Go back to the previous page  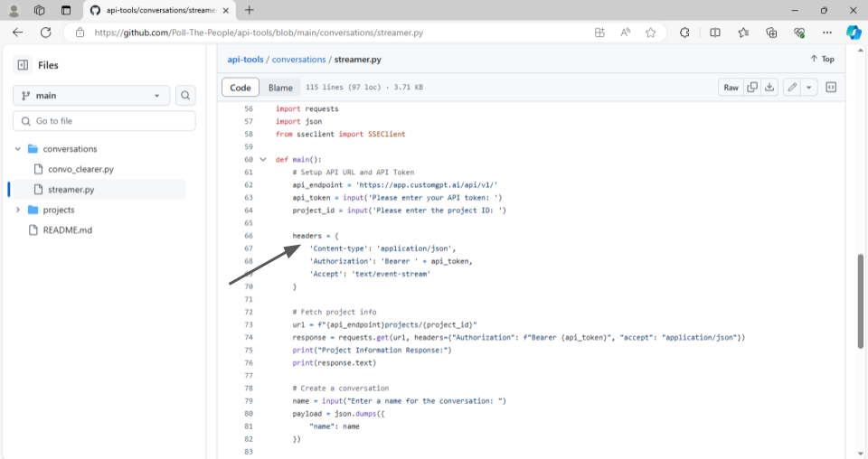pyautogui.click(x=18, y=33)
